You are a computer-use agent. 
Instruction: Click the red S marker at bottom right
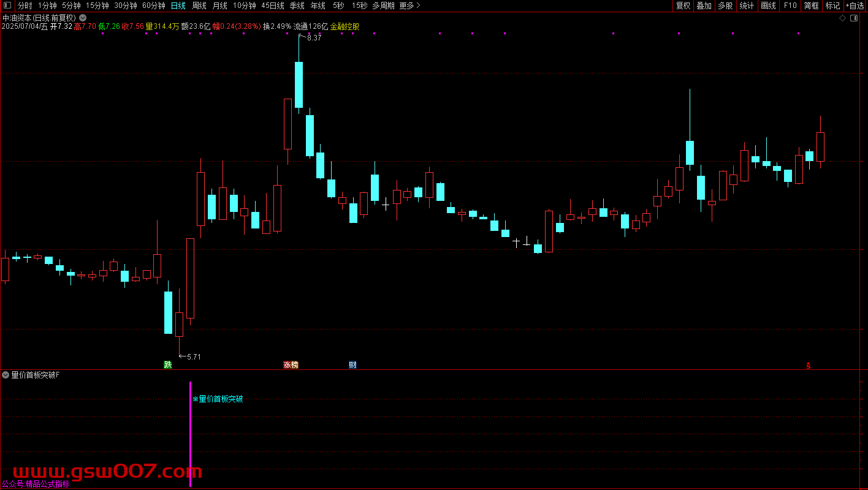point(808,366)
